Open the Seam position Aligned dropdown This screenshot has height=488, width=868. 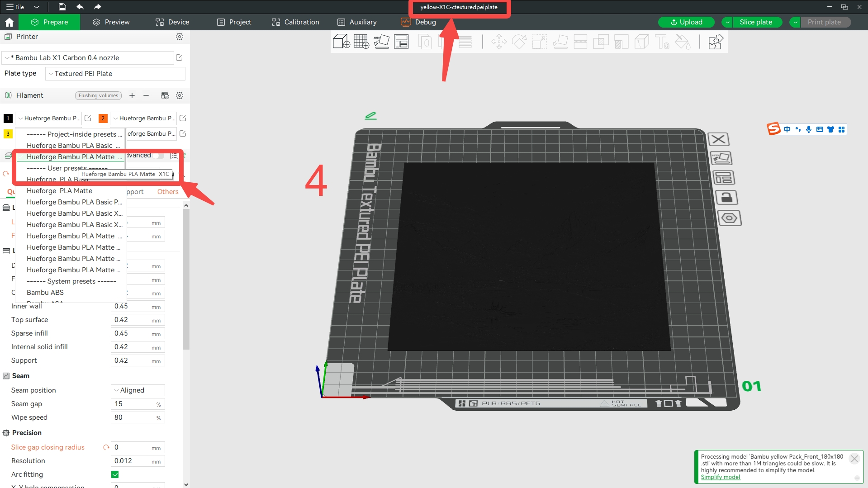(138, 390)
